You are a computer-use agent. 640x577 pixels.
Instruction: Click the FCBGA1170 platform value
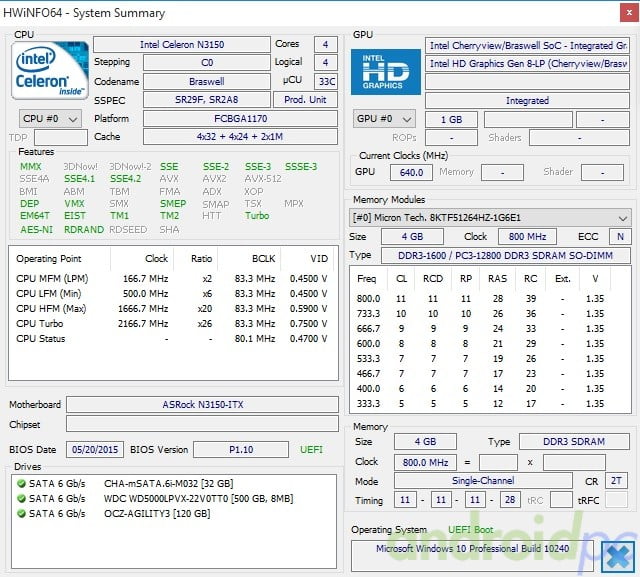tap(240, 119)
